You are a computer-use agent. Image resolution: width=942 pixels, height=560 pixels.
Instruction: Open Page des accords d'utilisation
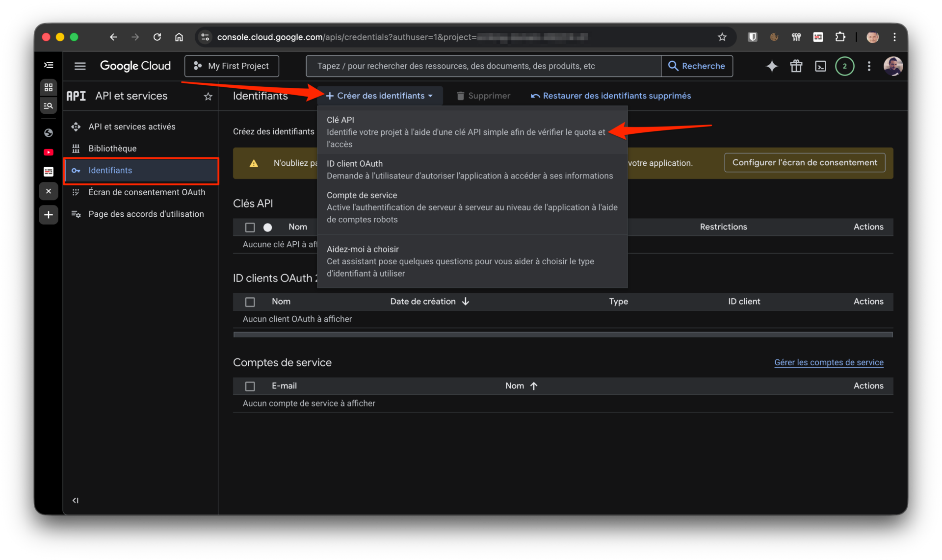[141, 214]
